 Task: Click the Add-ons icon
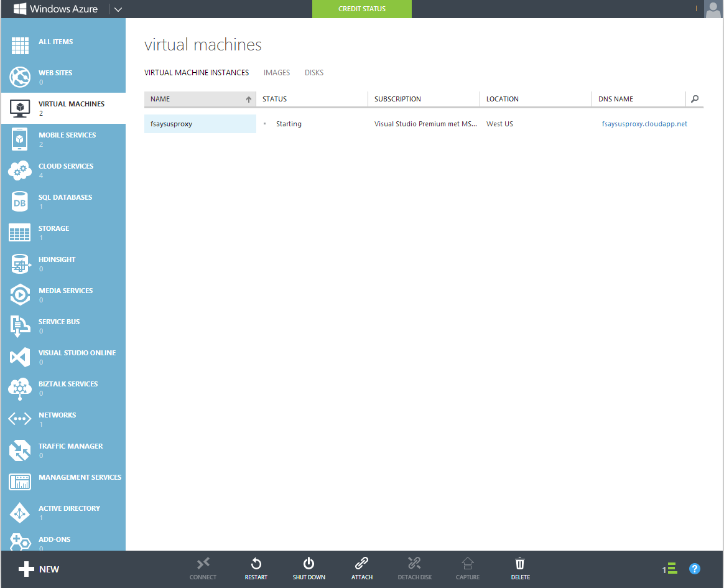(x=20, y=543)
